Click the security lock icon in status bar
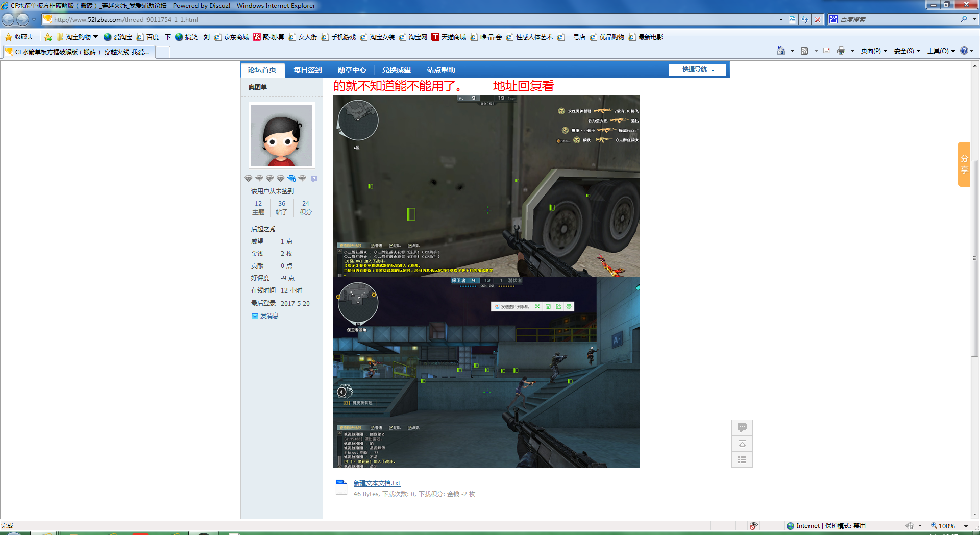This screenshot has height=535, width=980. click(x=910, y=526)
